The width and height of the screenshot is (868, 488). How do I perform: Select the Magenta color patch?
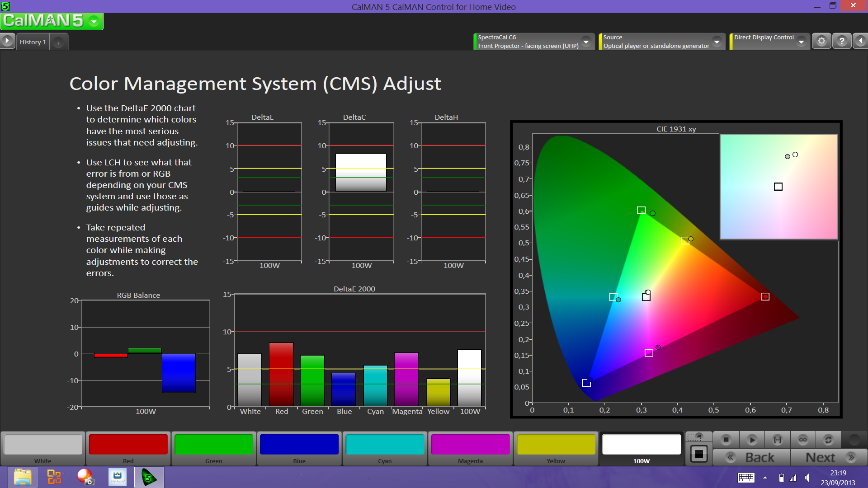tap(470, 448)
